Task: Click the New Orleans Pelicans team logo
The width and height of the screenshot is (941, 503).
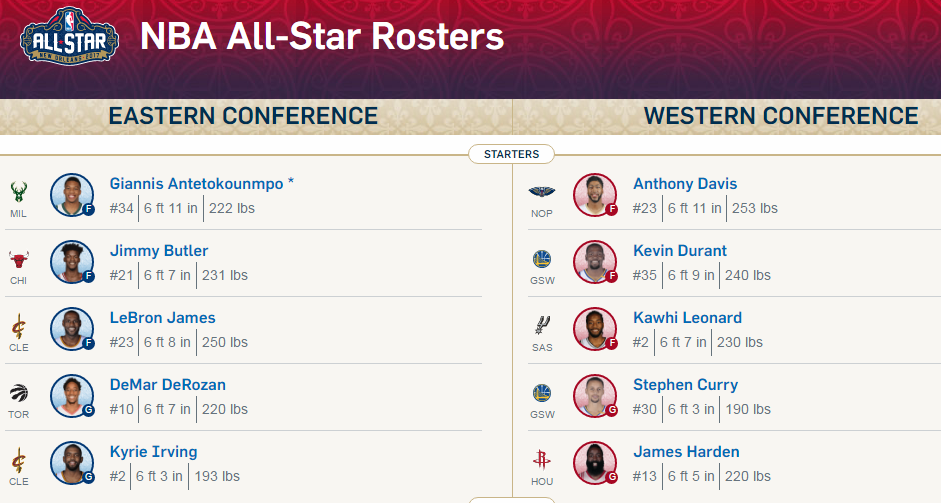Action: [x=542, y=192]
